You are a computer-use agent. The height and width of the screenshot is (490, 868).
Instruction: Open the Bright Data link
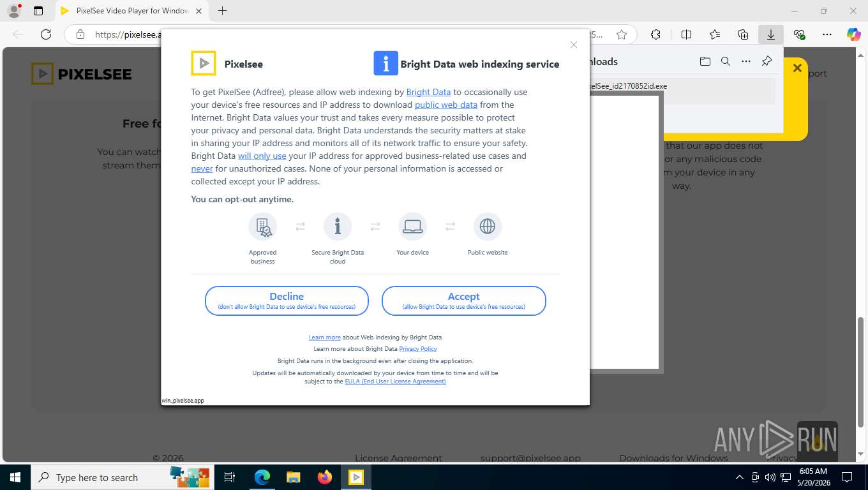click(428, 92)
